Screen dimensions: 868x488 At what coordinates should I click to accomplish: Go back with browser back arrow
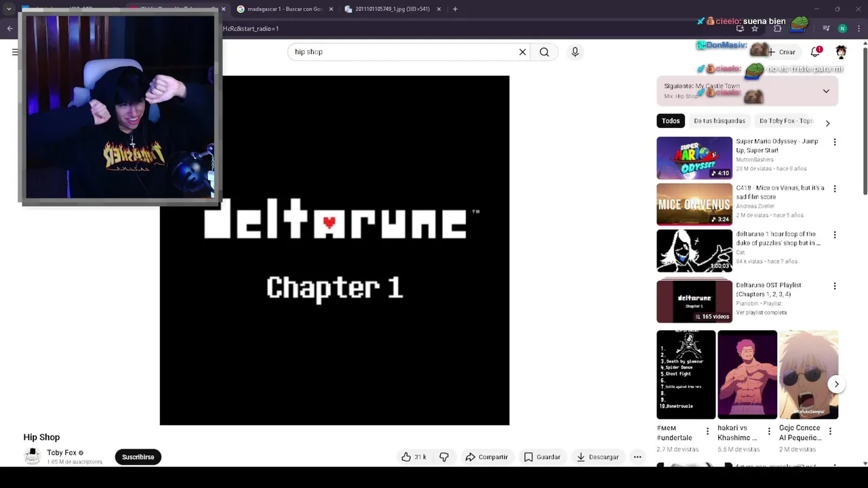(9, 28)
